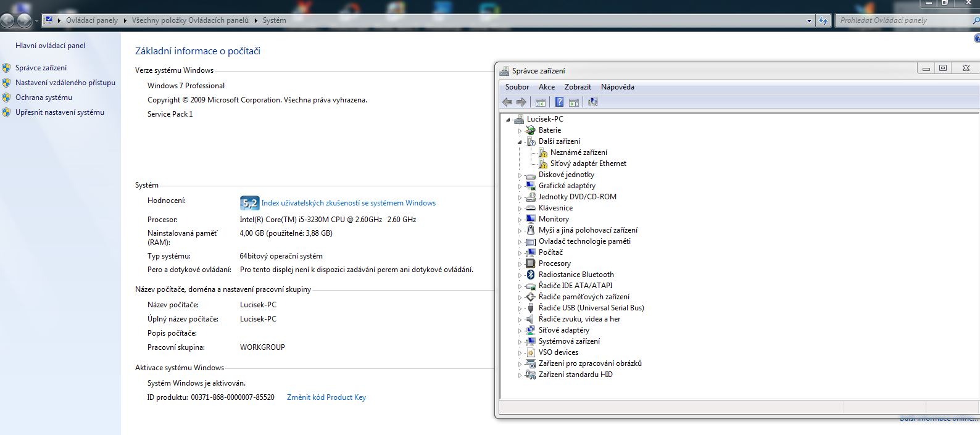Open the Zobrazit menu
Screen dimensions: 980x435
click(x=578, y=87)
